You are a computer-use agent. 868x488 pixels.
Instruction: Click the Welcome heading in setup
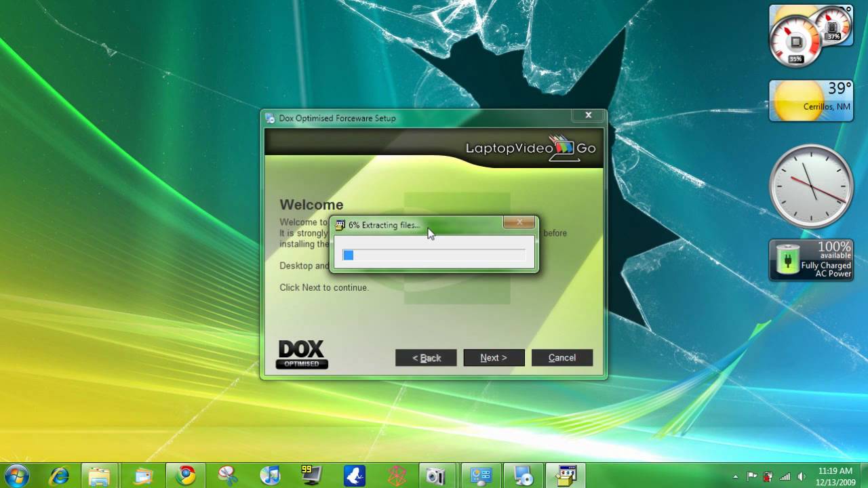[311, 205]
